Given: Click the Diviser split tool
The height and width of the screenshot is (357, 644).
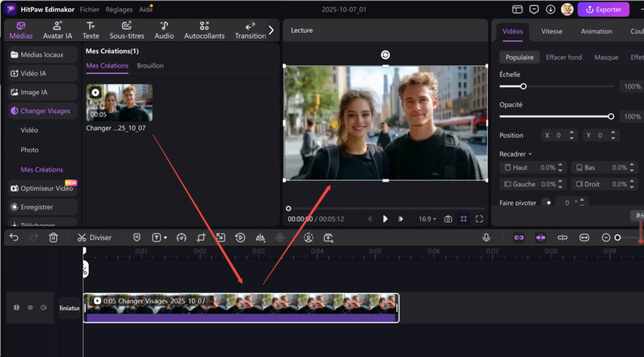Looking at the screenshot, I should [x=94, y=238].
